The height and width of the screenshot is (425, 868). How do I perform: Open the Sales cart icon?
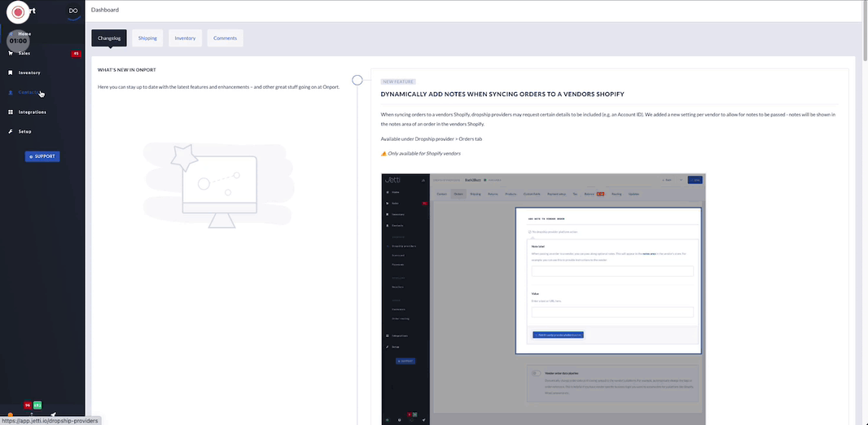click(11, 54)
